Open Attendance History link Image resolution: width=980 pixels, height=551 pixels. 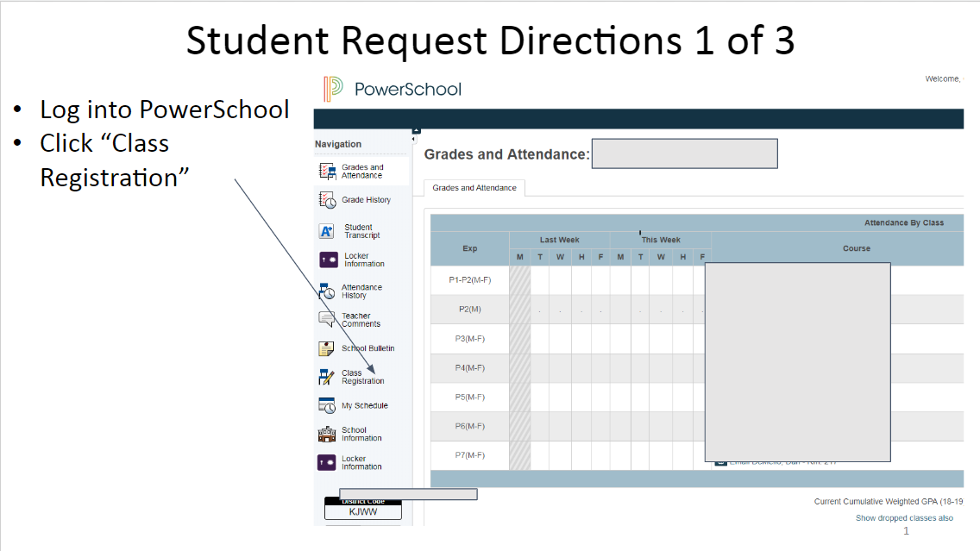(x=361, y=291)
